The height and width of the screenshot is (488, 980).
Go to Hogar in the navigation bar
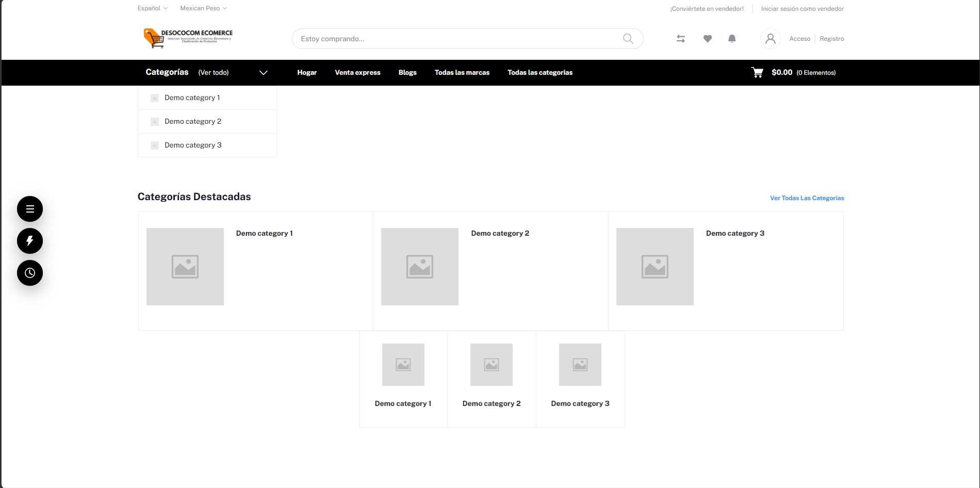pyautogui.click(x=307, y=73)
